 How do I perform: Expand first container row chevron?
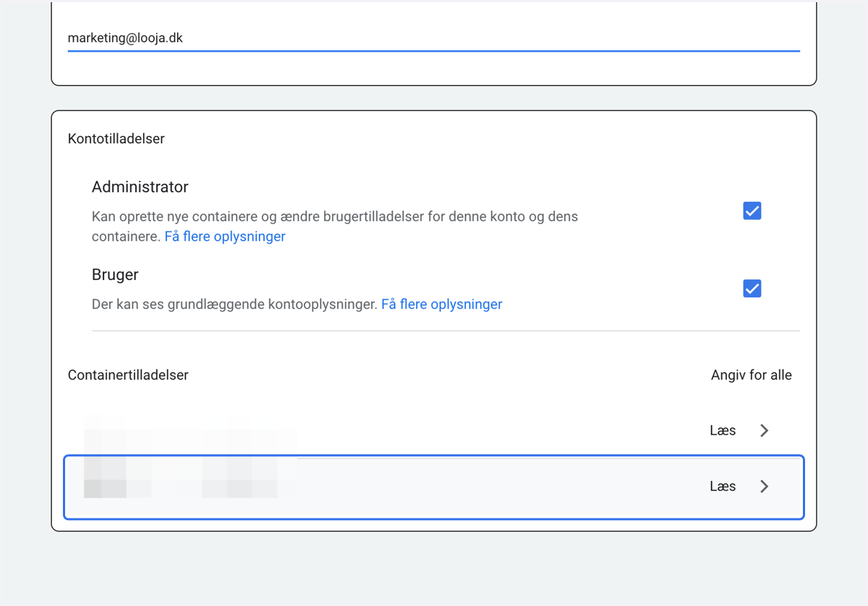click(x=764, y=431)
